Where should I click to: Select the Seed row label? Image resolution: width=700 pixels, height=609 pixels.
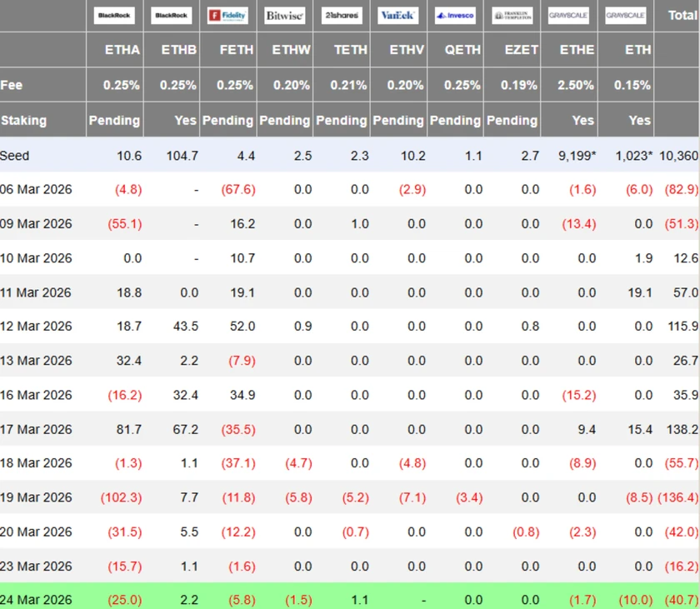click(x=15, y=155)
